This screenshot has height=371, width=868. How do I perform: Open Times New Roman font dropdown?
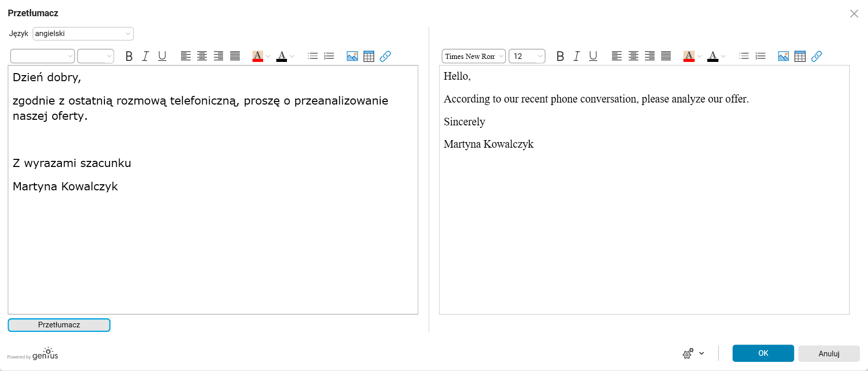(474, 56)
